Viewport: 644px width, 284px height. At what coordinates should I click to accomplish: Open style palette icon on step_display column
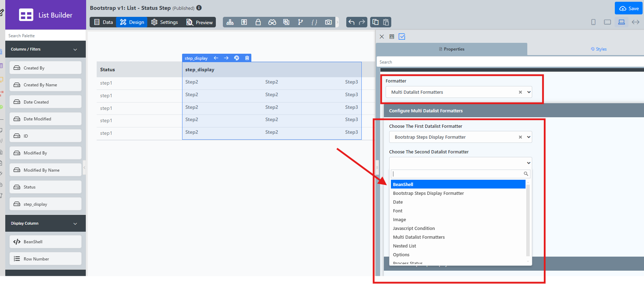237,58
